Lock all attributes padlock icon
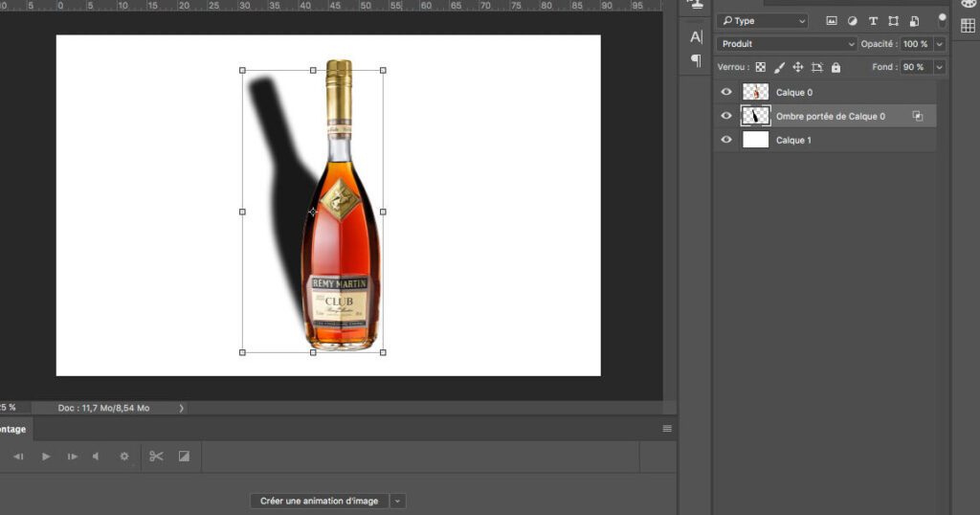 click(x=835, y=67)
